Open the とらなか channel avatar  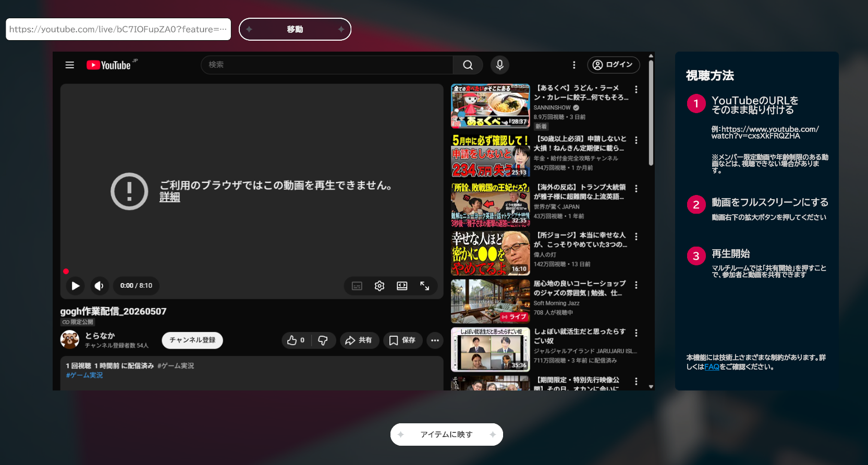click(70, 340)
